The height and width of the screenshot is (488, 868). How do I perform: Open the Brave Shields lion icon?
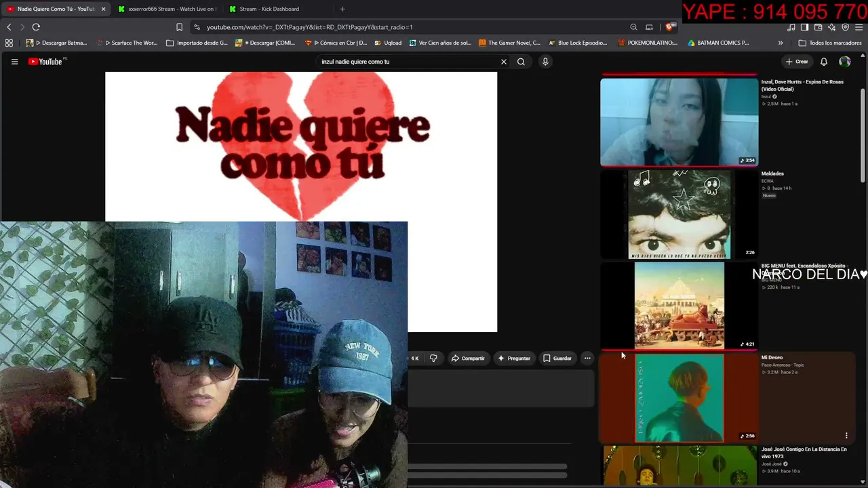click(671, 27)
